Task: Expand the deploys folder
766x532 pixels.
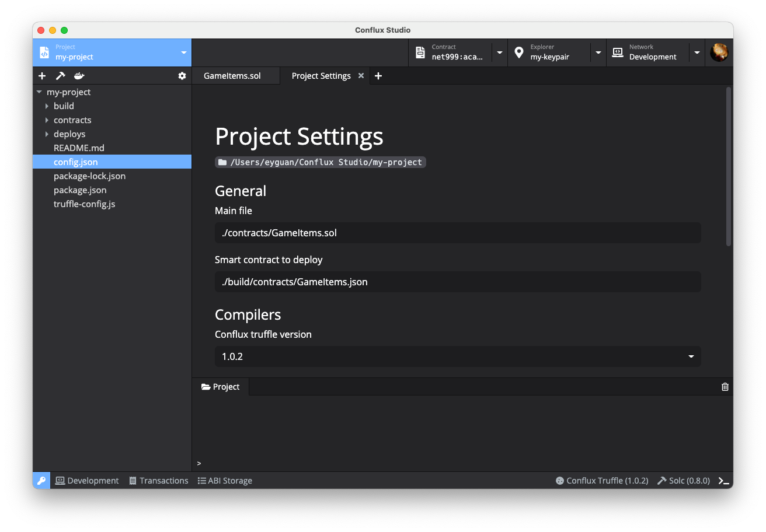Action: [x=47, y=134]
